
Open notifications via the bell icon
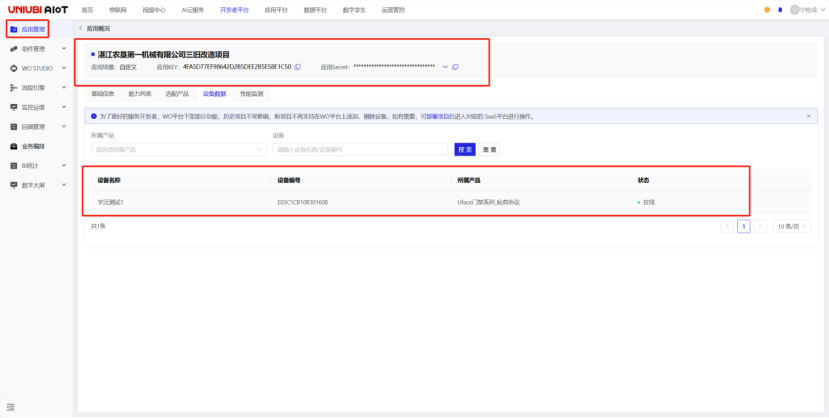(x=782, y=9)
